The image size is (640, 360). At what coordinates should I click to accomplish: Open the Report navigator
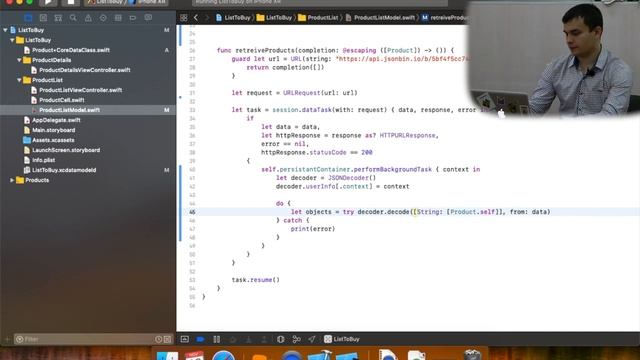[148, 18]
